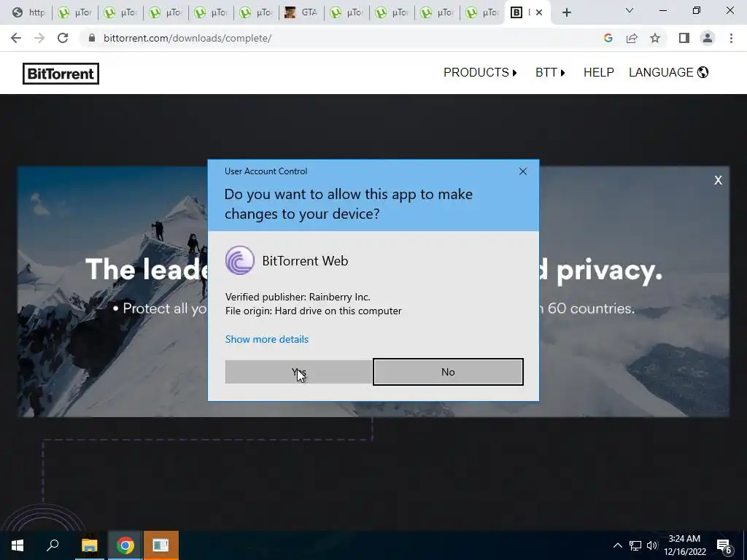Open the notification center
Viewport: 747px width, 560px height.
click(x=724, y=545)
